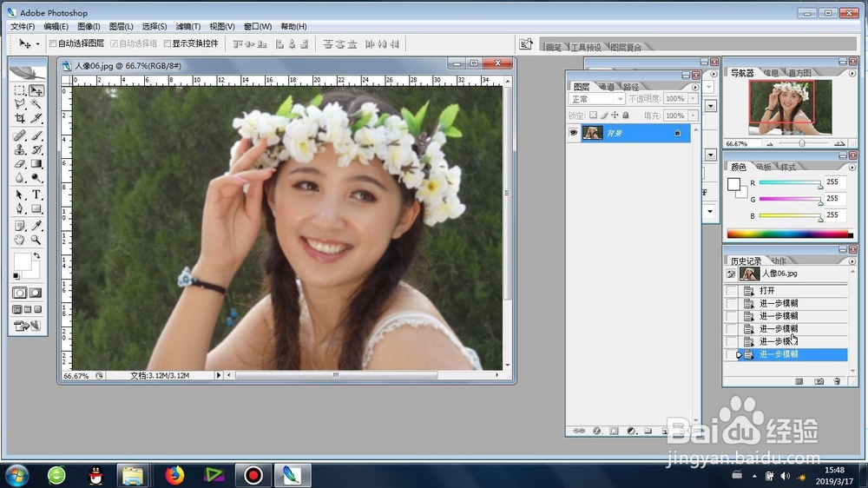Open the 图像(I) menu
Screen dimensions: 868x488
(89, 27)
